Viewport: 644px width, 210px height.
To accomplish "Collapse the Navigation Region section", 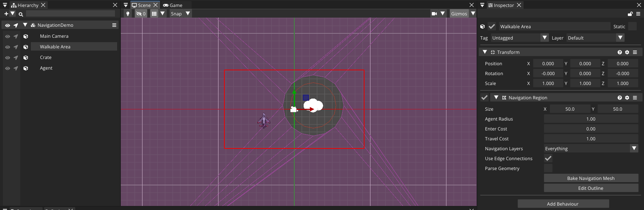I will [x=496, y=97].
